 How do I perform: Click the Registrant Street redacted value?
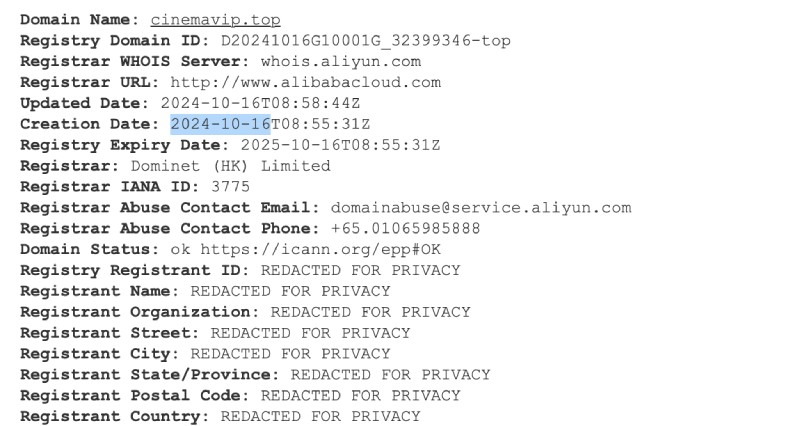pyautogui.click(x=310, y=333)
